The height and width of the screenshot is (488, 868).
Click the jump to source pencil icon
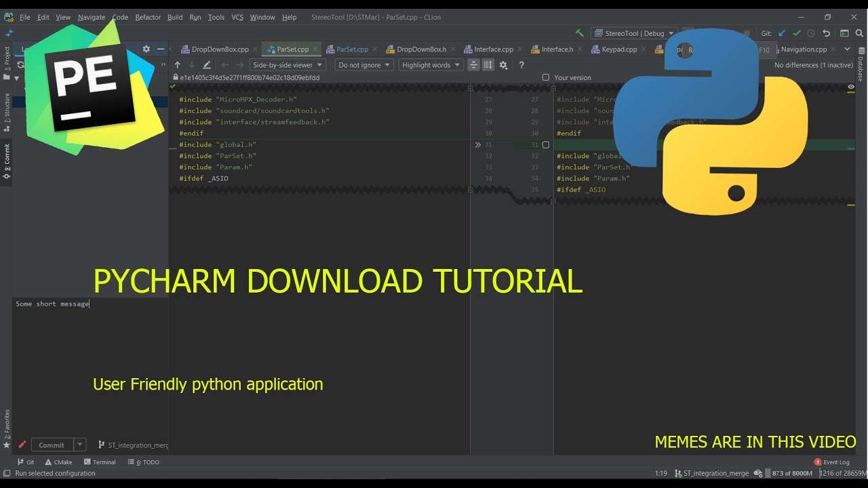(x=207, y=65)
